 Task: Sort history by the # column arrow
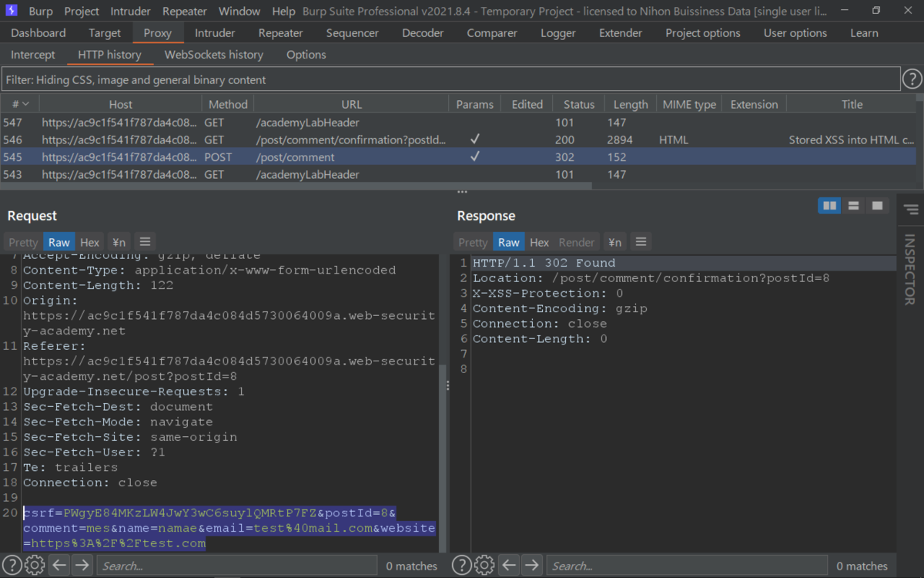tap(25, 104)
